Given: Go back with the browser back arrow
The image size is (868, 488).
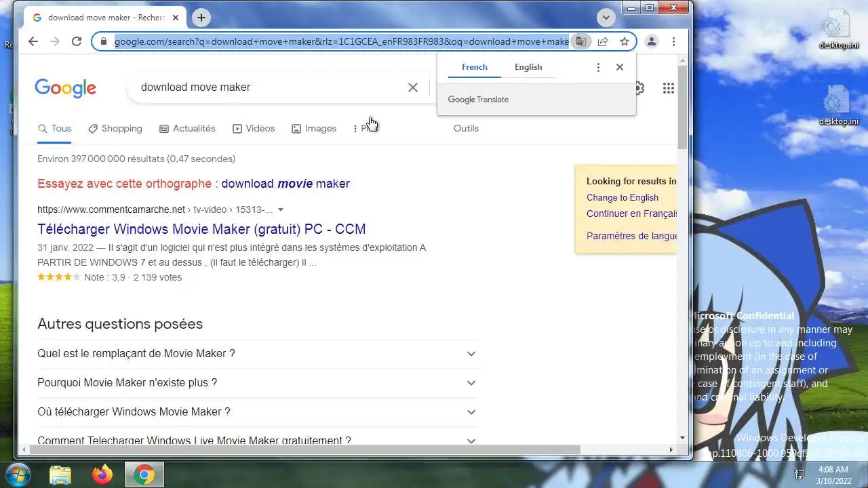Looking at the screenshot, I should click(33, 41).
